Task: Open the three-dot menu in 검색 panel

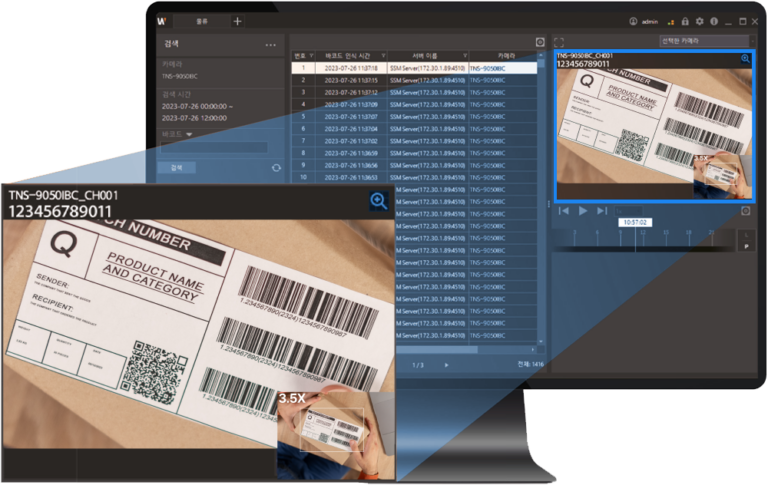Action: (x=270, y=45)
